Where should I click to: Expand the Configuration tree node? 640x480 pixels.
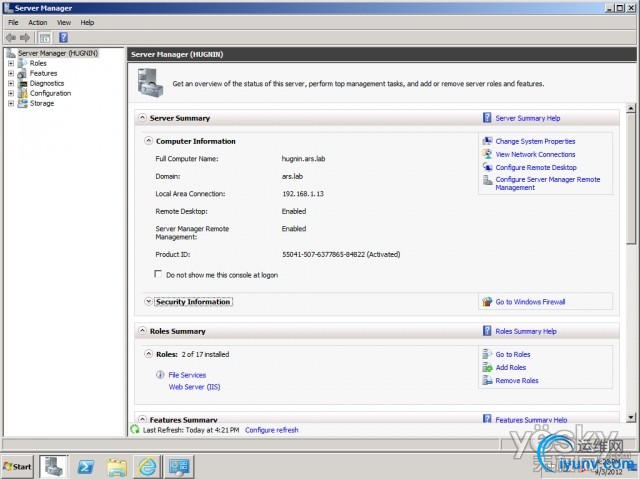[x=11, y=93]
